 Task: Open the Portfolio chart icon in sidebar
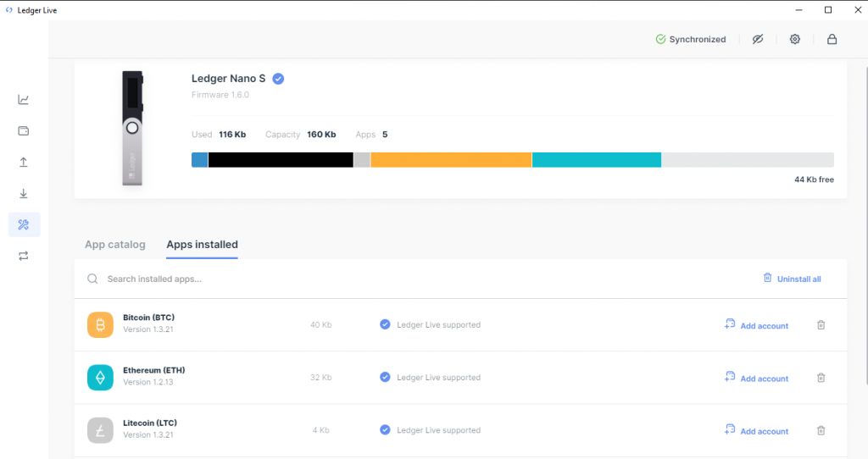point(24,100)
